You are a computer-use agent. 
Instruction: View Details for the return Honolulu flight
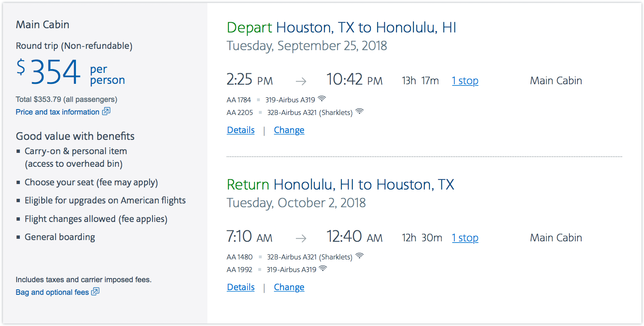click(x=241, y=287)
